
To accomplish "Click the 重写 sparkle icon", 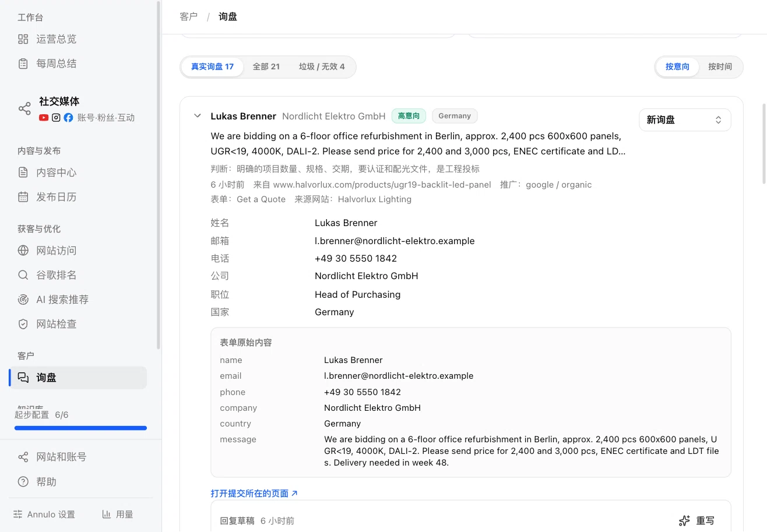I will click(685, 520).
